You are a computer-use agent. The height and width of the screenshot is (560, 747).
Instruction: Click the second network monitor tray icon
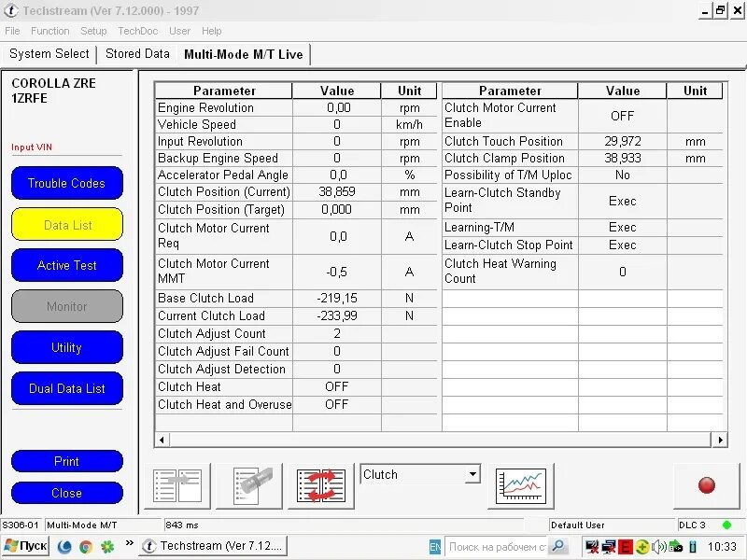pyautogui.click(x=609, y=547)
